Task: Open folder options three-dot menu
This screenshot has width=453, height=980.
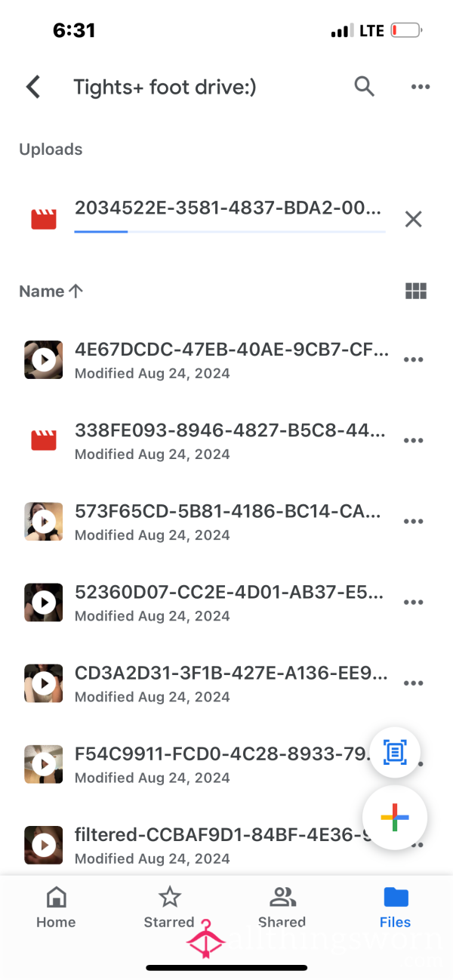Action: pos(421,88)
